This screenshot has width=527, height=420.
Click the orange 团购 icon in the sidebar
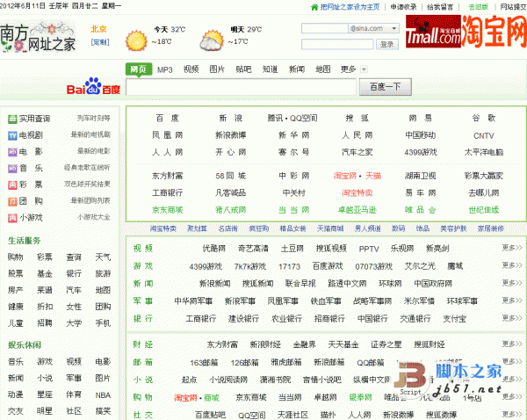coord(12,201)
